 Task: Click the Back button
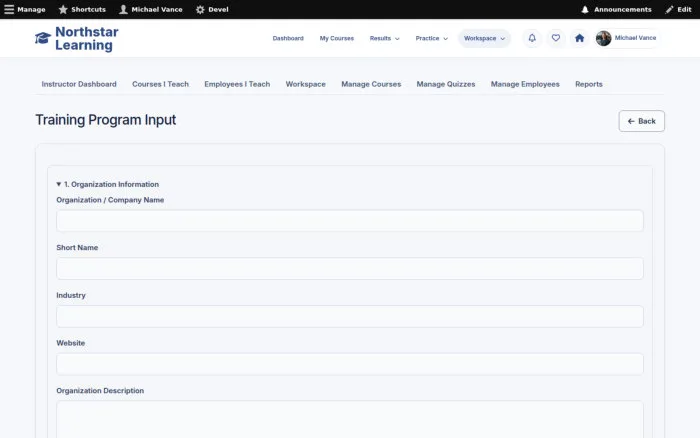point(641,121)
